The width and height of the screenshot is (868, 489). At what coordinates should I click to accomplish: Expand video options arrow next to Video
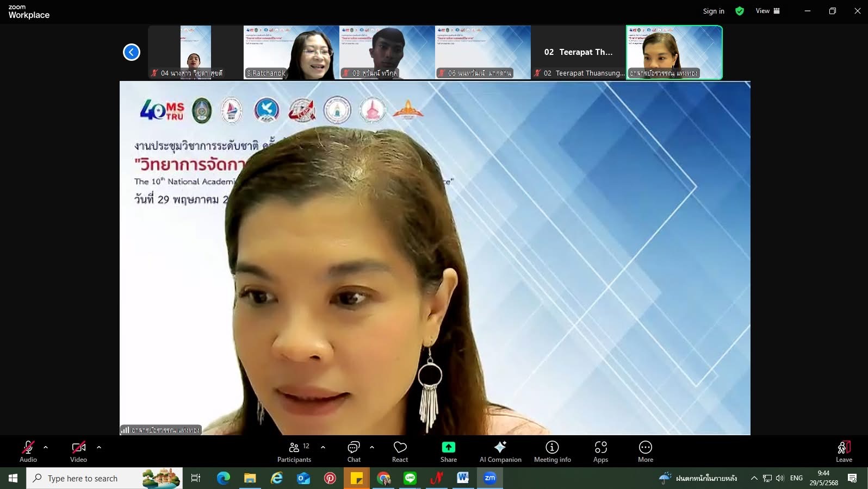[x=99, y=447]
